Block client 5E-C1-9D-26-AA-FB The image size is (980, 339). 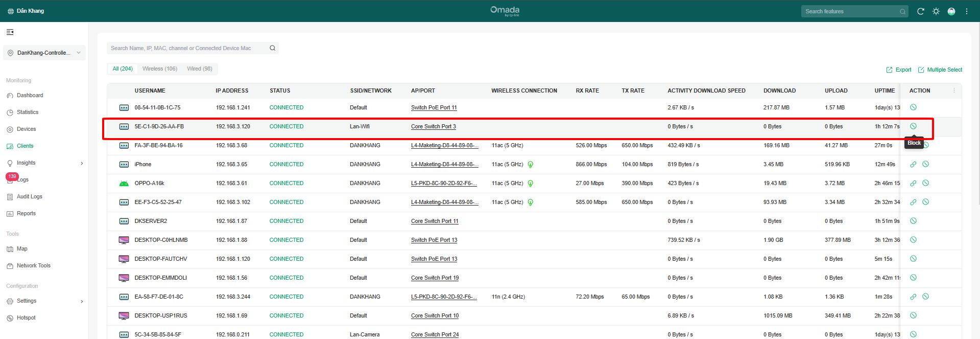click(913, 126)
